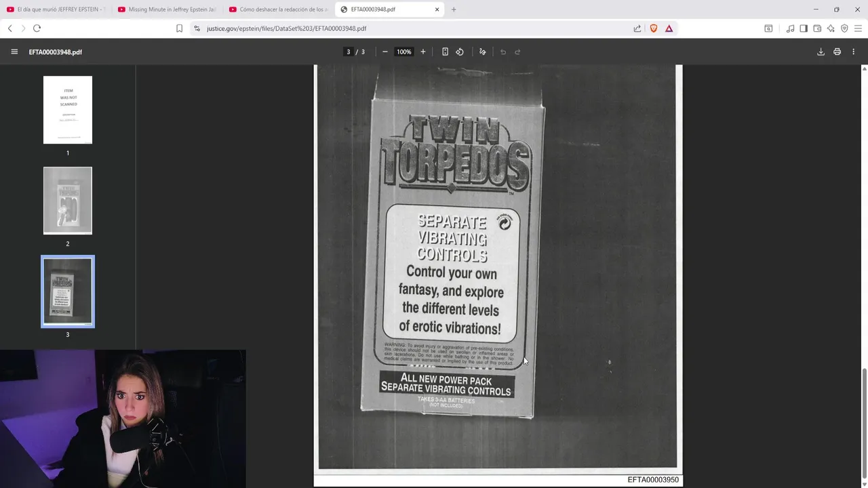Open the tab search icon

click(x=768, y=28)
